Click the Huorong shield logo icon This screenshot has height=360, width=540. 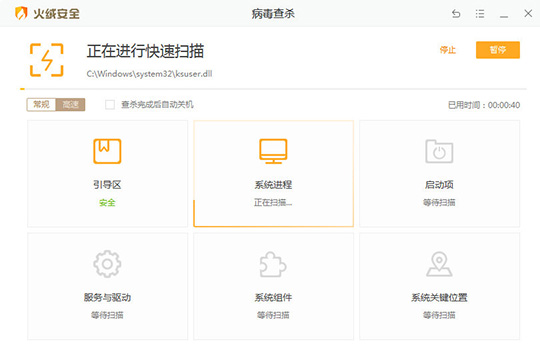point(21,13)
